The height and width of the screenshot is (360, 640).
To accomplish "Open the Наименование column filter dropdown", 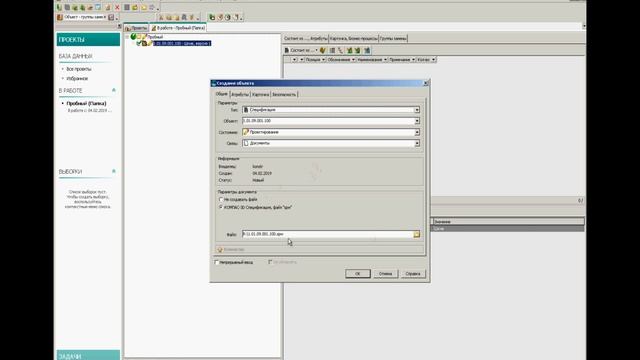I will coord(385,60).
